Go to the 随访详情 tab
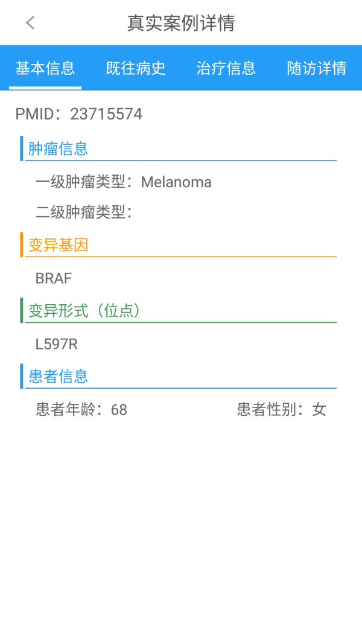Image resolution: width=362 pixels, height=644 pixels. coord(317,68)
